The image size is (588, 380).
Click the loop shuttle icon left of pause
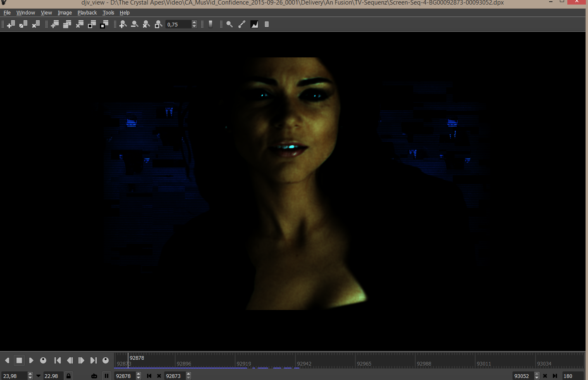[x=95, y=376]
